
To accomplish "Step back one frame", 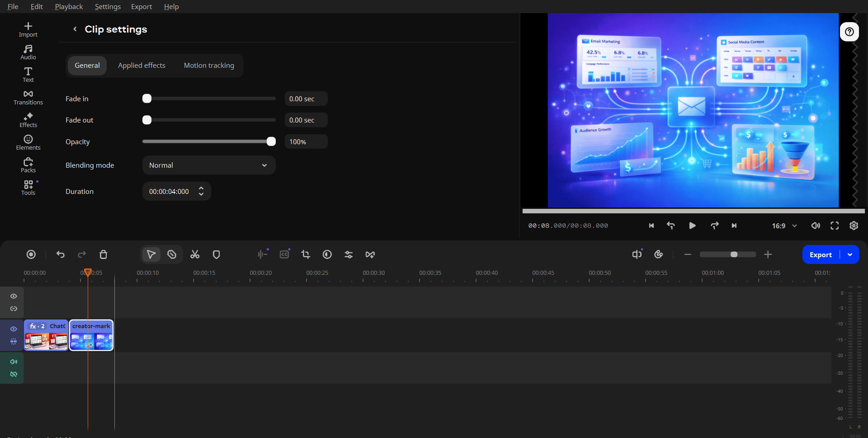I will coord(671,226).
